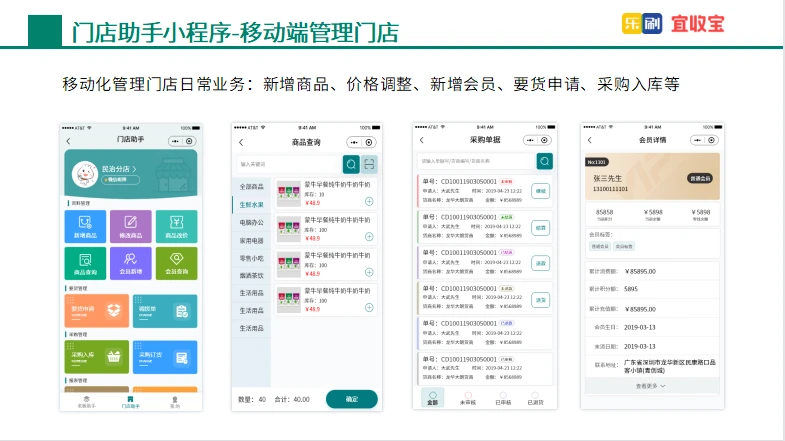Tap the 会员新增 add member tile
785x441 pixels.
click(130, 262)
